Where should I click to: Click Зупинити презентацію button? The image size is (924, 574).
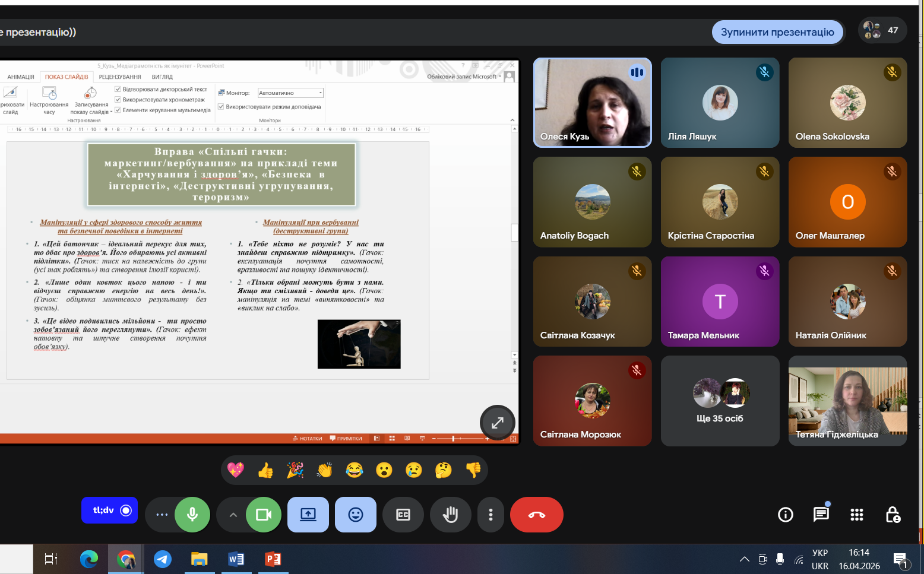pos(777,32)
